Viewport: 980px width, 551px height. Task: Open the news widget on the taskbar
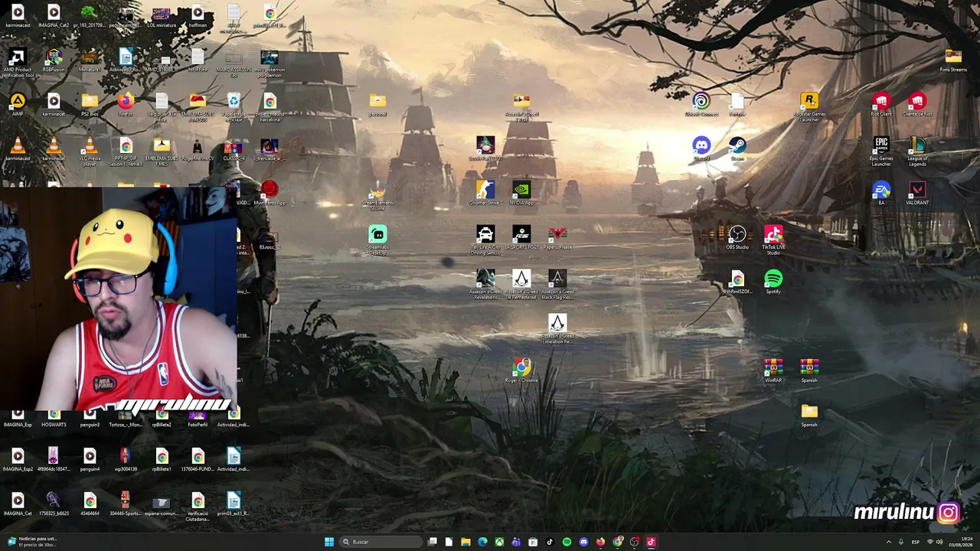tap(31, 542)
